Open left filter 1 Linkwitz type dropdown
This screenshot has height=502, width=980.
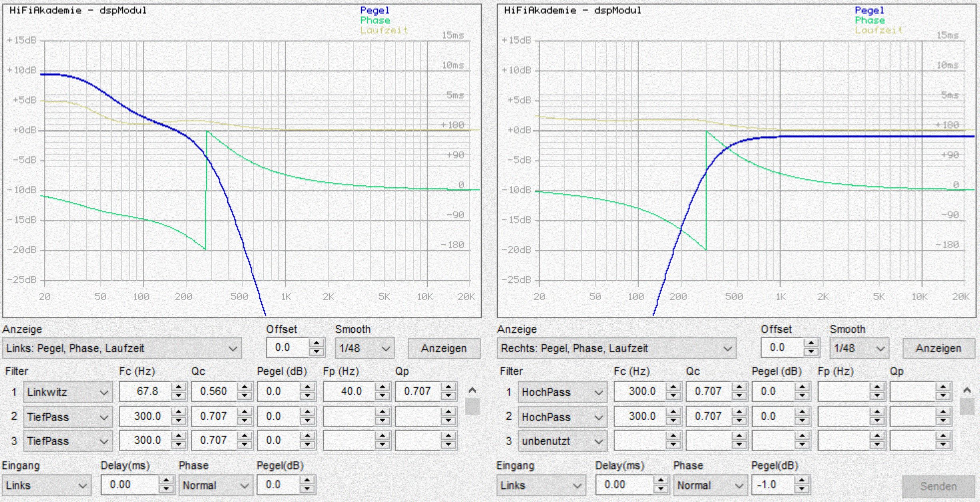tap(104, 393)
